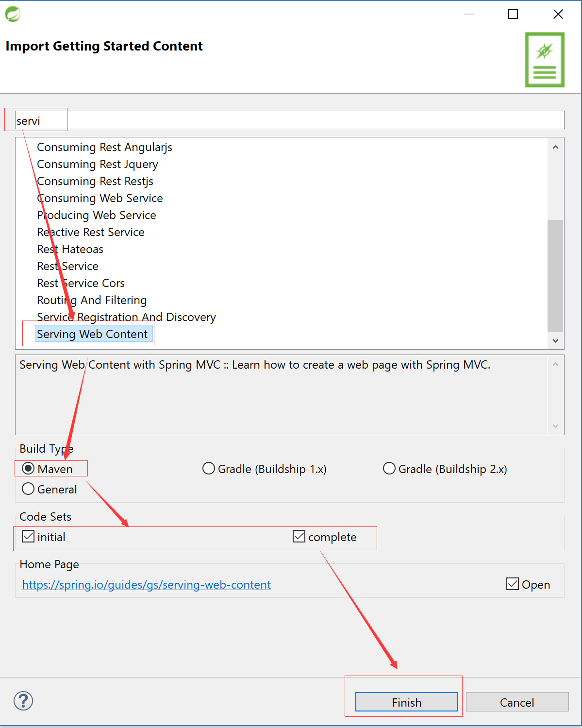Viewport: 582px width, 728px height.
Task: Click description box scroll up arrow
Action: pyautogui.click(x=555, y=365)
